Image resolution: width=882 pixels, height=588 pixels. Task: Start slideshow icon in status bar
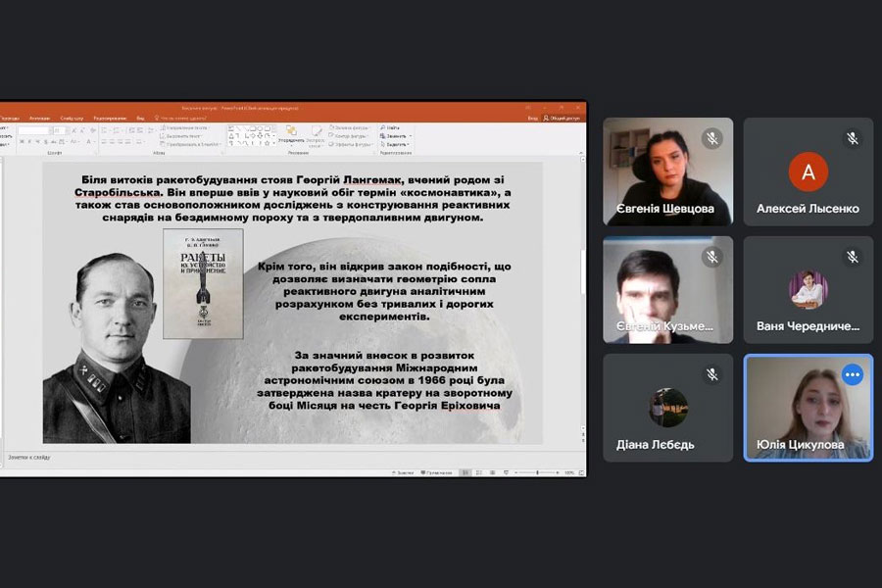pyautogui.click(x=507, y=472)
